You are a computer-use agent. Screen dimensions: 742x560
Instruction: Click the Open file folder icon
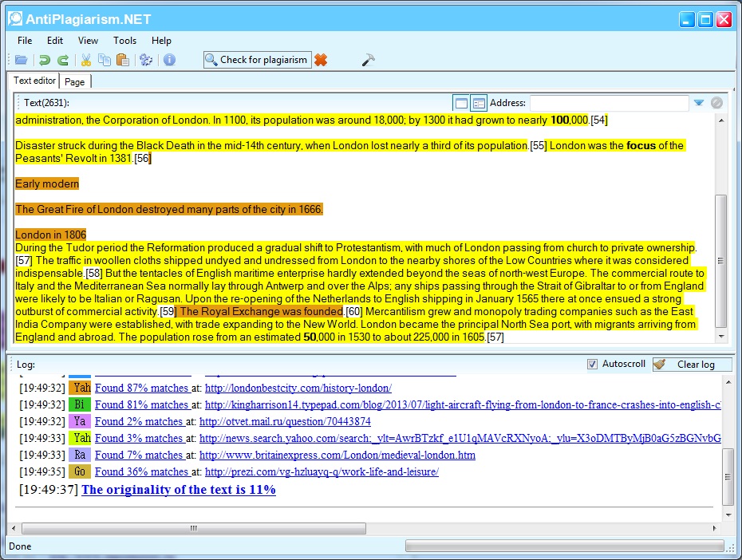click(21, 60)
